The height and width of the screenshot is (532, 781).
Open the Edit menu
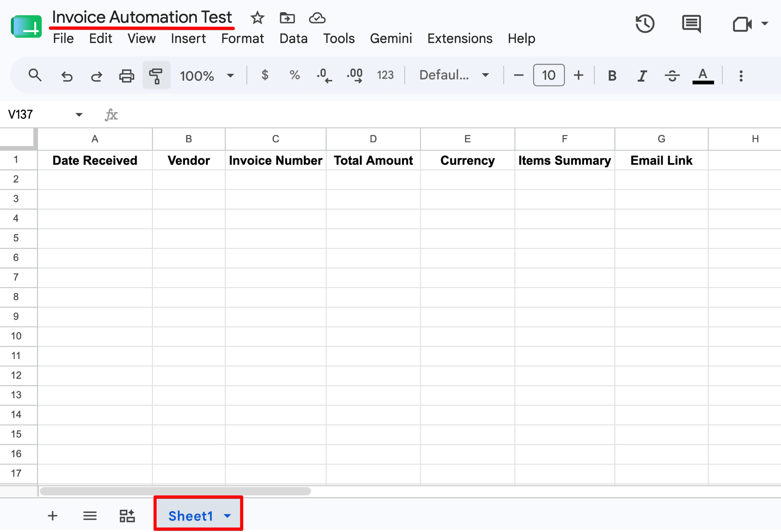[100, 39]
